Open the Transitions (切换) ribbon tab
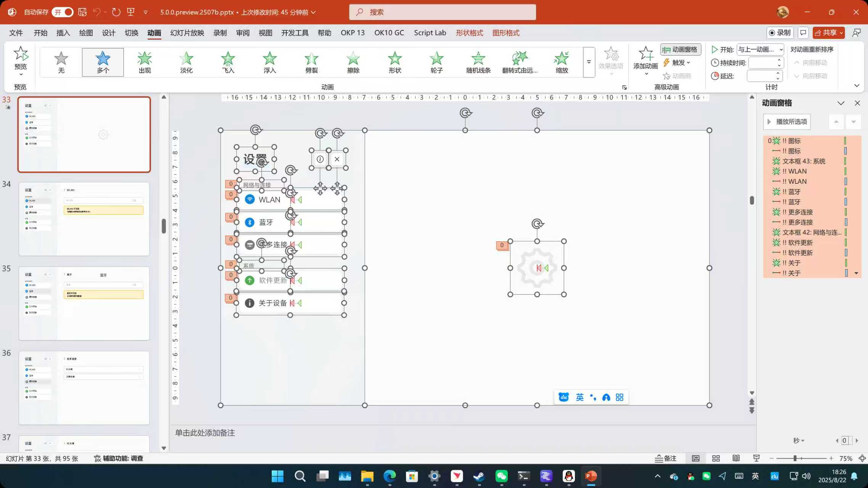Viewport: 868px width, 488px height. (x=132, y=33)
